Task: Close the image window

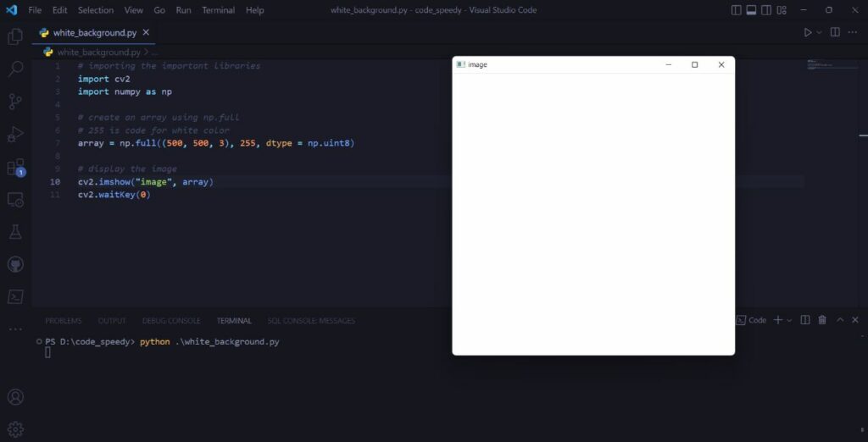Action: (721, 64)
